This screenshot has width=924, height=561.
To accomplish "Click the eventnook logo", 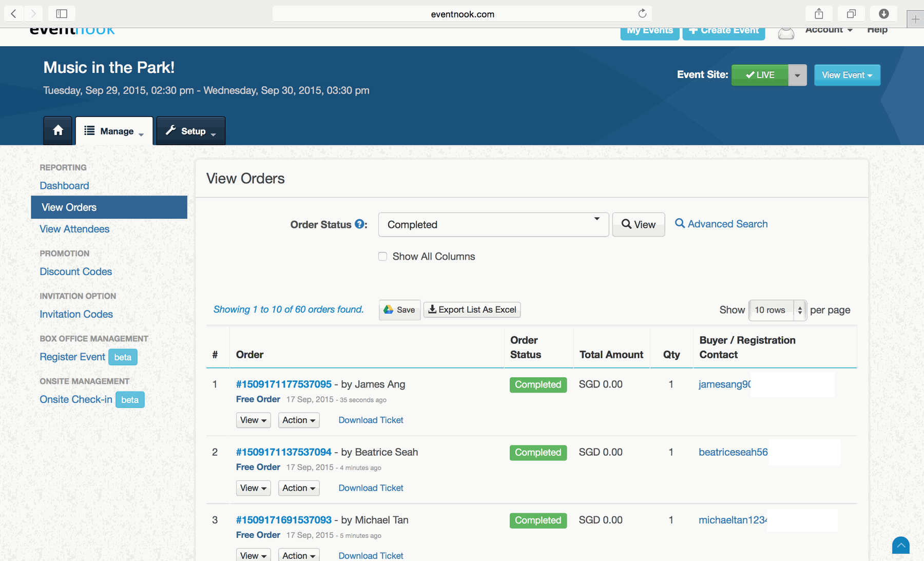I will [72, 32].
